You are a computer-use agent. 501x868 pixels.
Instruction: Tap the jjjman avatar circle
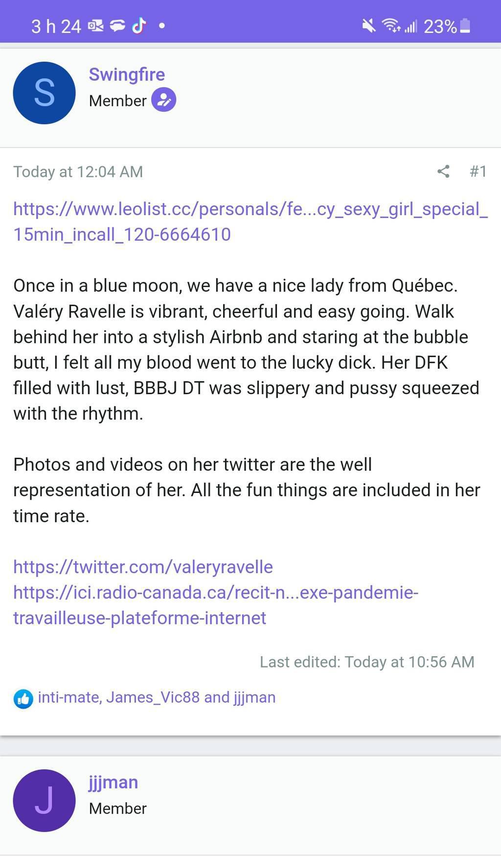[x=44, y=801]
